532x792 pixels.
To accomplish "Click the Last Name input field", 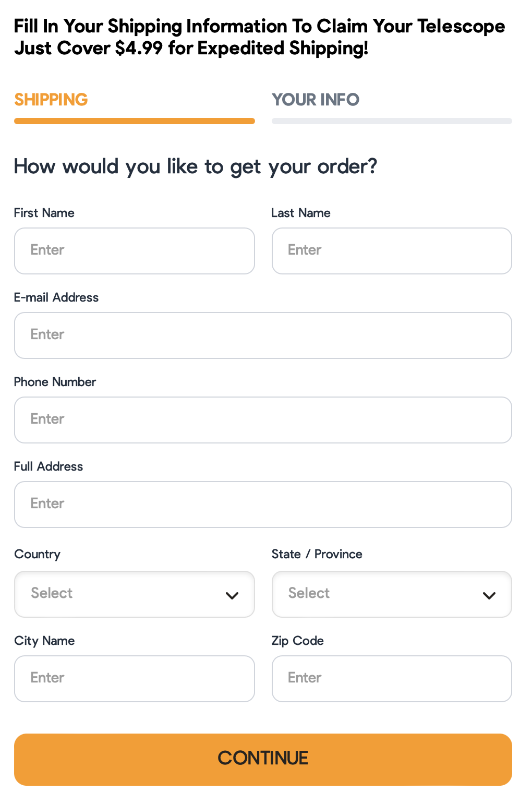I will point(391,250).
